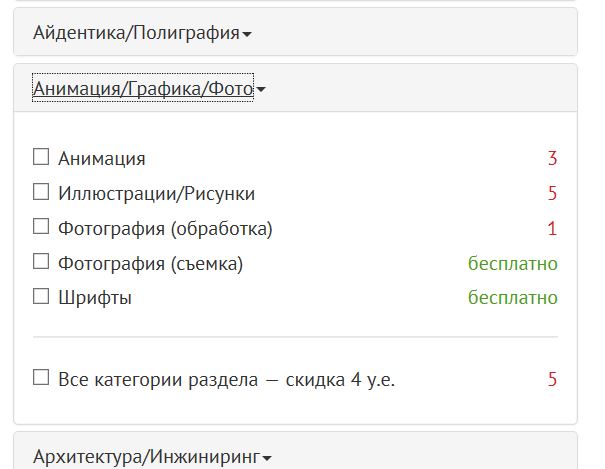The width and height of the screenshot is (605, 469).
Task: Click the caret next to Анимация/Графика/Фото
Action: (x=261, y=91)
